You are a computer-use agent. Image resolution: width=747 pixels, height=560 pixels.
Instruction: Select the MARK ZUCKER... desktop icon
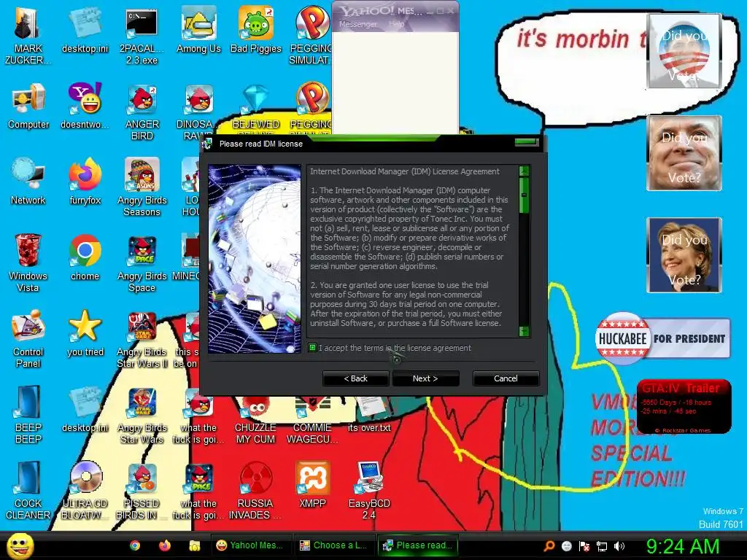click(x=28, y=36)
